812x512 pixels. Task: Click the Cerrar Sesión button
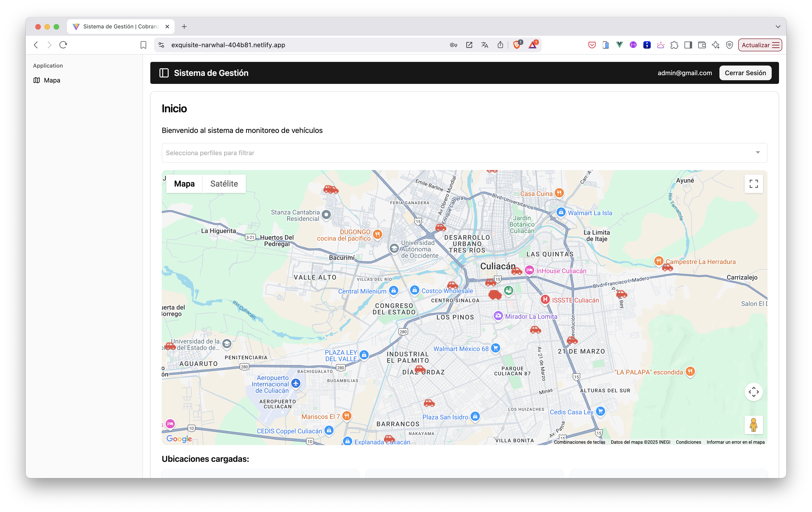pos(745,73)
